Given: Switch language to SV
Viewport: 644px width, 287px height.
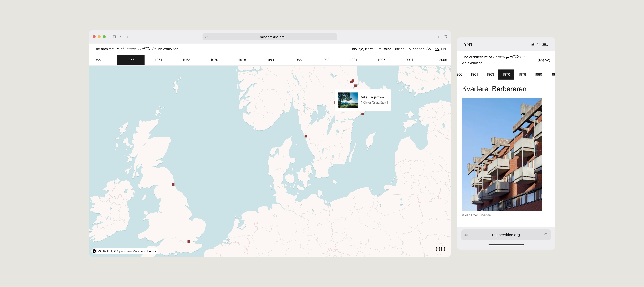Looking at the screenshot, I should pyautogui.click(x=437, y=49).
